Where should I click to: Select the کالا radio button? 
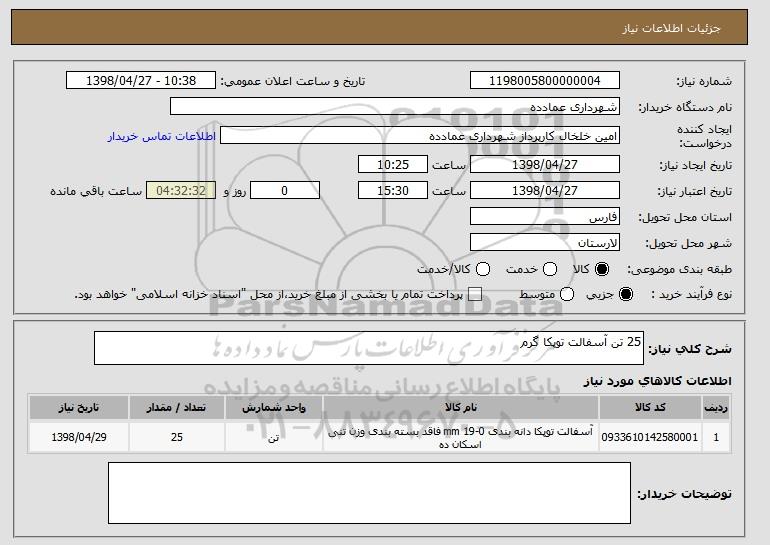point(602,269)
